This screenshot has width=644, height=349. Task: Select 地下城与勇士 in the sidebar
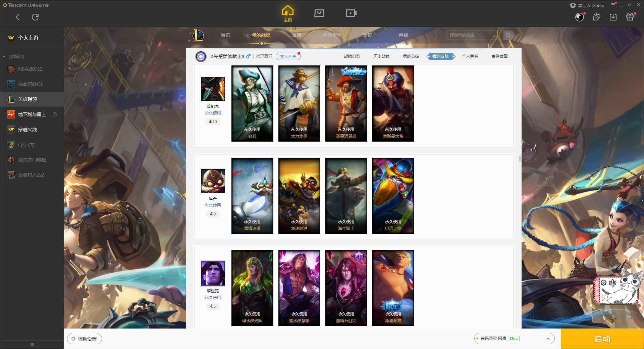[32, 114]
